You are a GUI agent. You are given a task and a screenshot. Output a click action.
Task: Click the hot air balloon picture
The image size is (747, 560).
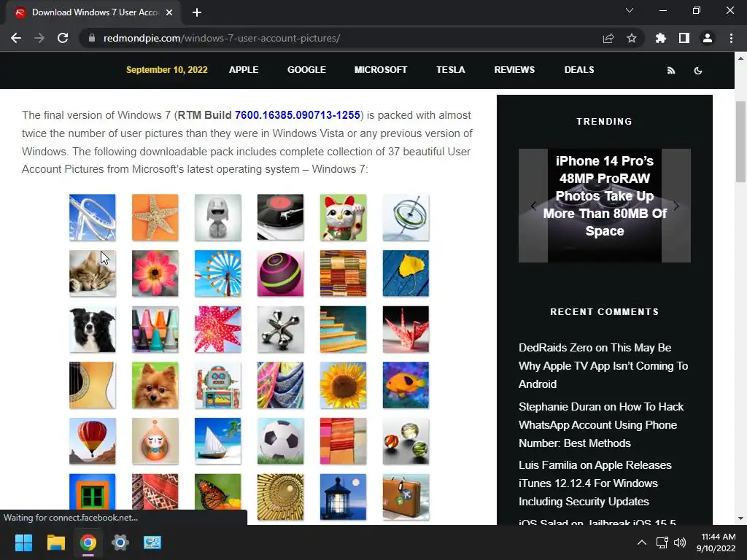pyautogui.click(x=93, y=441)
